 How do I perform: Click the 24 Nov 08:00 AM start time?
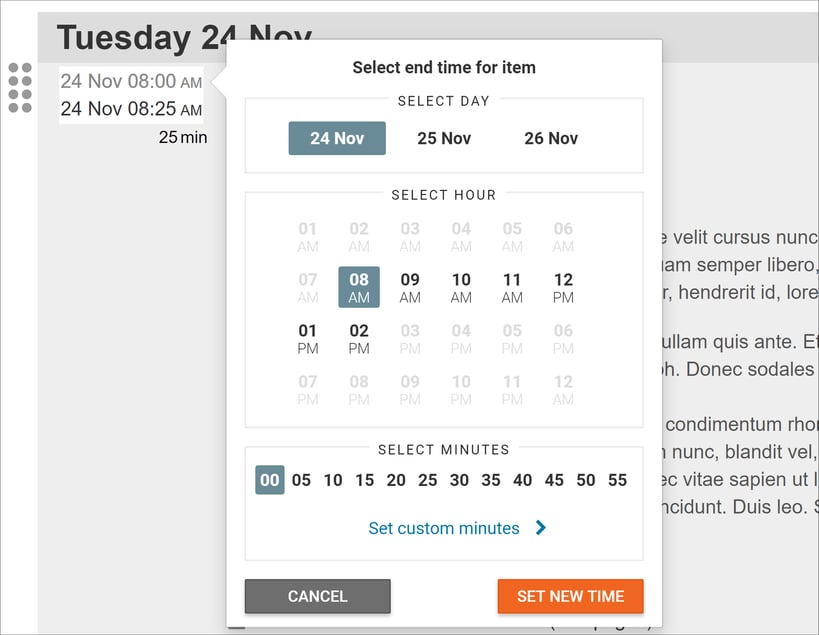(131, 81)
